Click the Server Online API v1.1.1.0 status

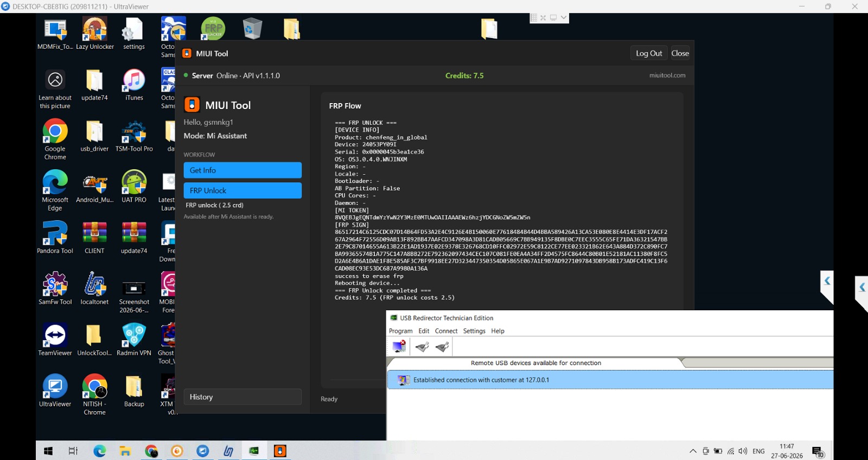(x=232, y=75)
